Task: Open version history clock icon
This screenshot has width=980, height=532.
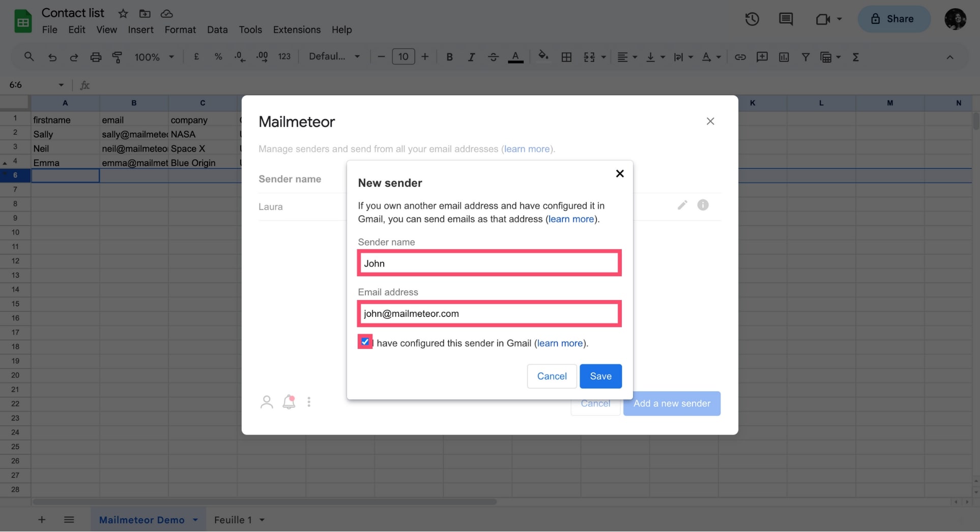Action: pos(752,19)
